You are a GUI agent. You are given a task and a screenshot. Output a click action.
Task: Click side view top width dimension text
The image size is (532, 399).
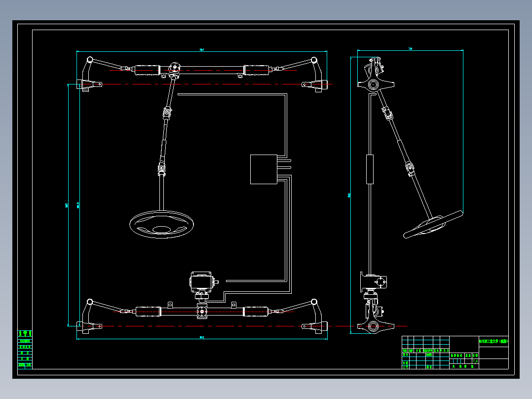(x=410, y=48)
